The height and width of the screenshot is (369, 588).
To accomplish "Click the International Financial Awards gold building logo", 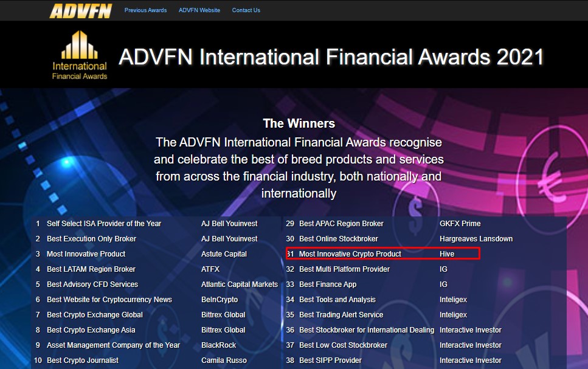I will pyautogui.click(x=80, y=55).
